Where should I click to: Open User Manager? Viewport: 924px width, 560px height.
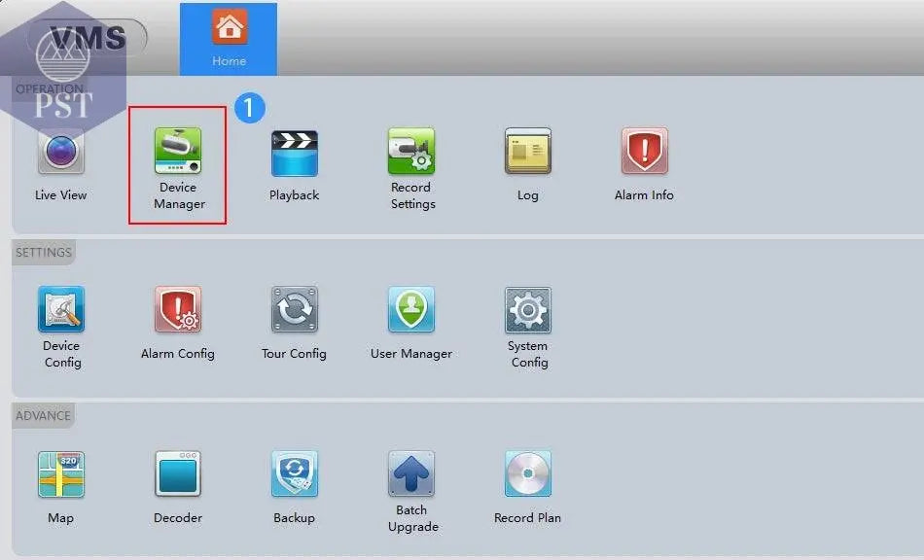411,310
